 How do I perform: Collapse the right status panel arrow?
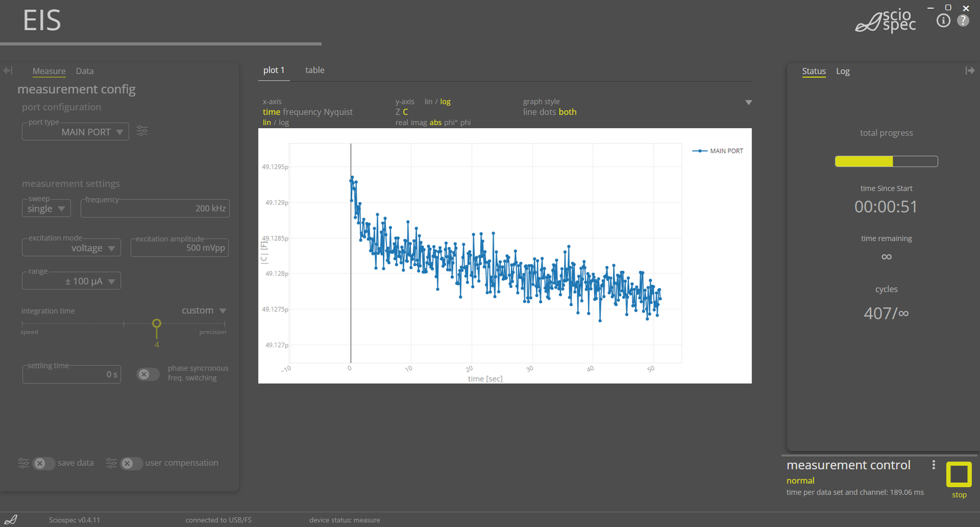pos(970,71)
